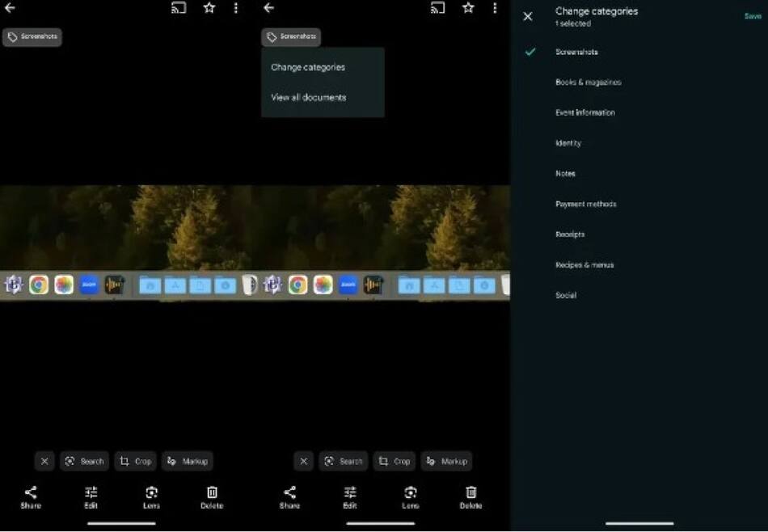768x532 pixels.
Task: Choose View all documents from the popup menu
Action: point(308,97)
